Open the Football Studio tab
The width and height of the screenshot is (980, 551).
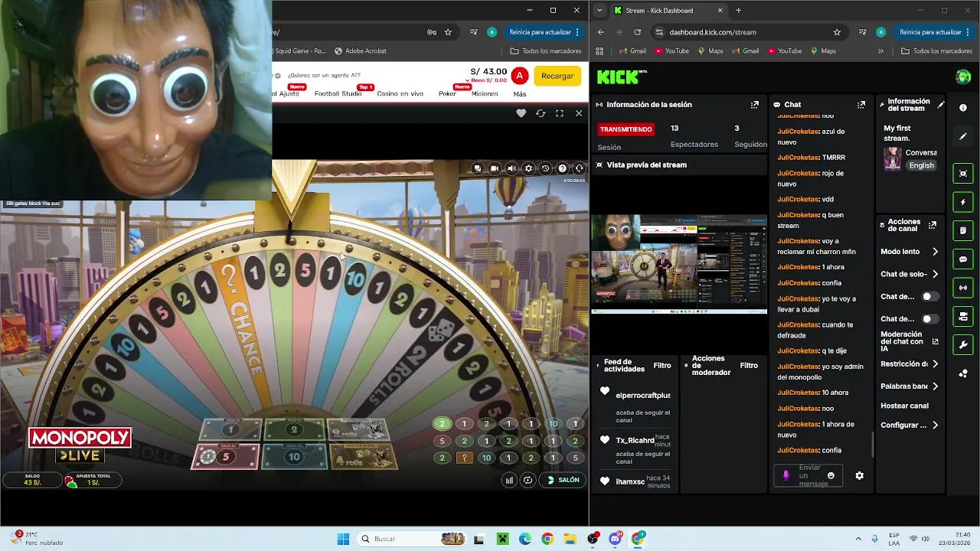click(338, 93)
